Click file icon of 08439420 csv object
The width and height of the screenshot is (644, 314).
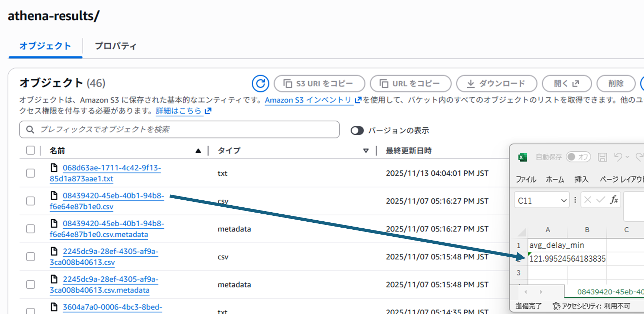coord(54,195)
